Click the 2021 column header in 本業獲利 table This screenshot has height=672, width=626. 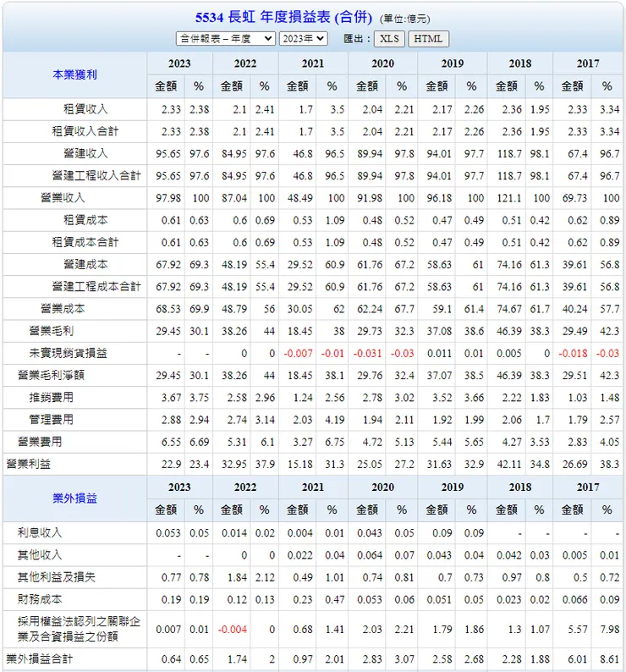coord(313,63)
